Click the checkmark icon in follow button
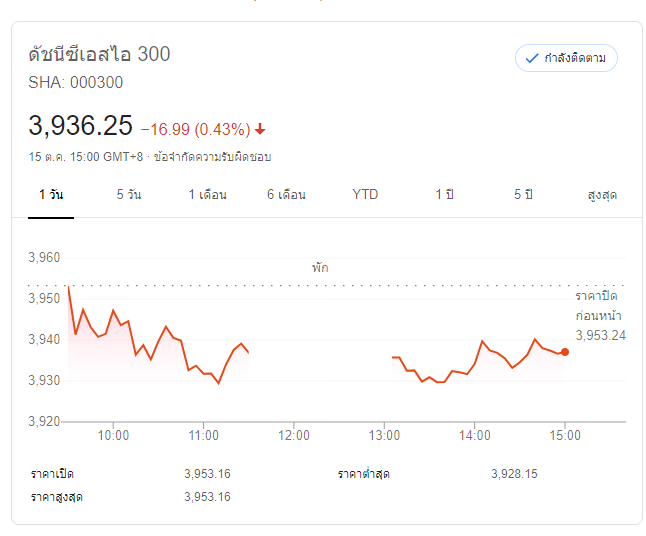Viewport: 646px width, 536px height. pos(532,58)
